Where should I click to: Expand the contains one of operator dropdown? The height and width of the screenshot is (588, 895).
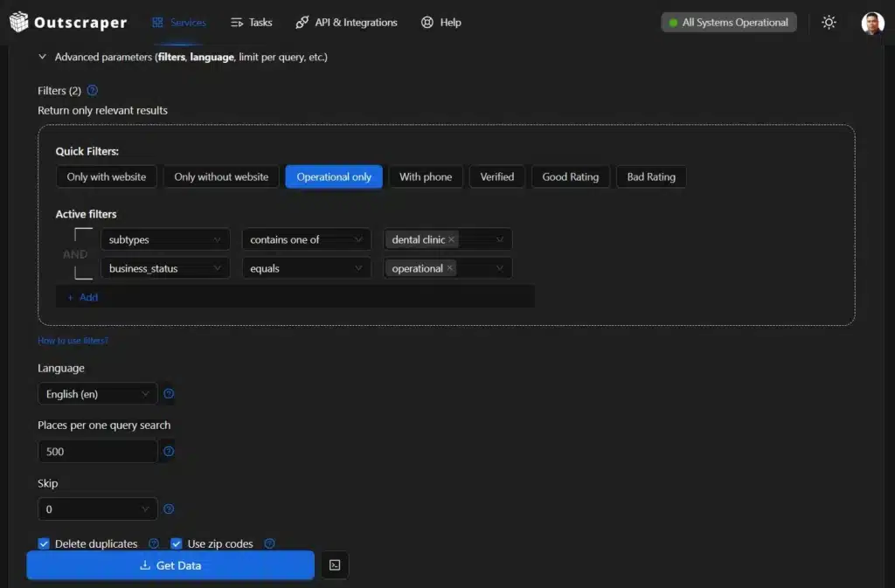306,239
